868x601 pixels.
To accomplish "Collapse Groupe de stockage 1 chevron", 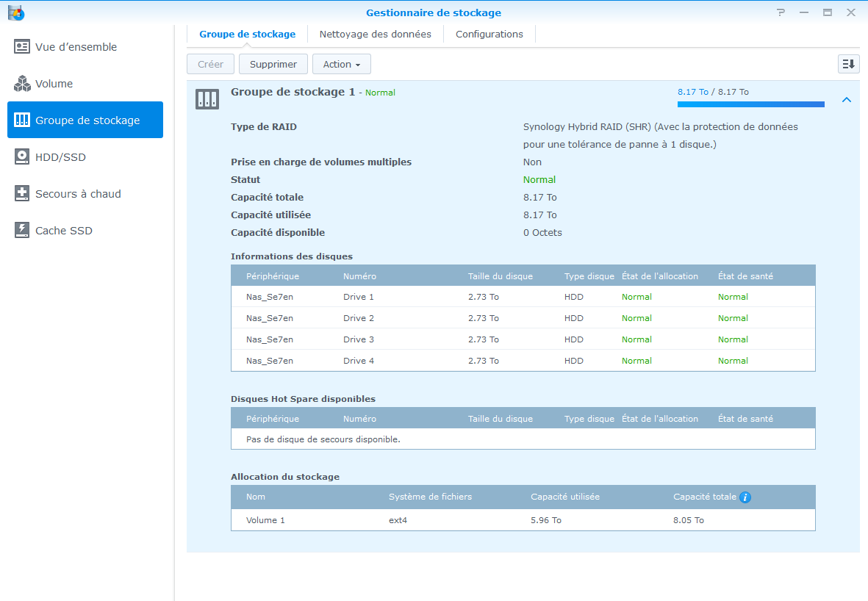I will coord(847,99).
